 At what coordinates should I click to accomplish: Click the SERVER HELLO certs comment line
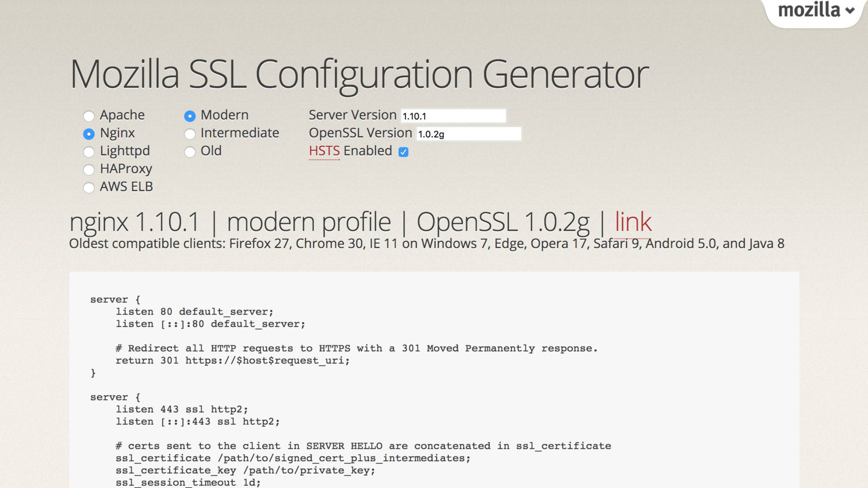[x=363, y=446]
